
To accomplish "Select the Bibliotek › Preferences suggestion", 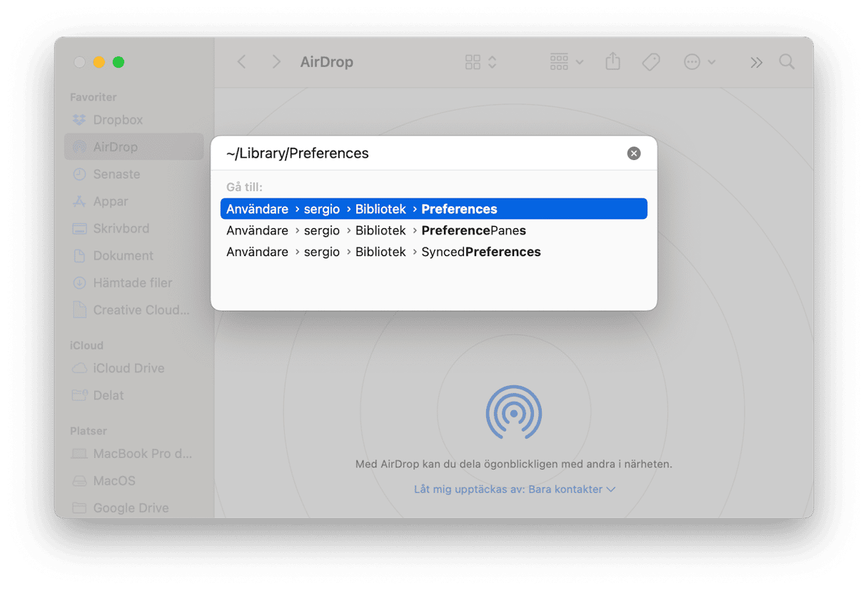I will 433,209.
